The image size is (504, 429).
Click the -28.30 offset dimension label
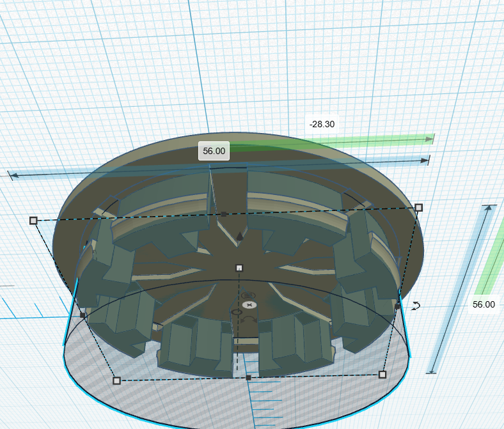pyautogui.click(x=322, y=124)
